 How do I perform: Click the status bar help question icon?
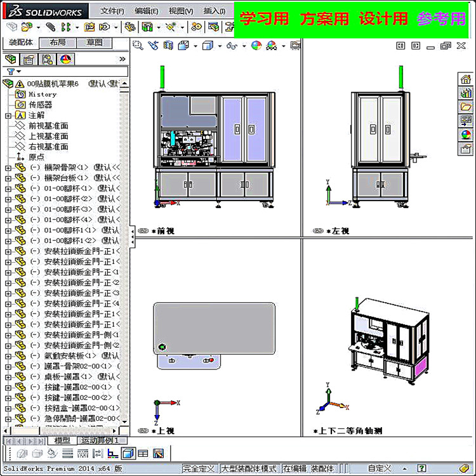pos(422,468)
